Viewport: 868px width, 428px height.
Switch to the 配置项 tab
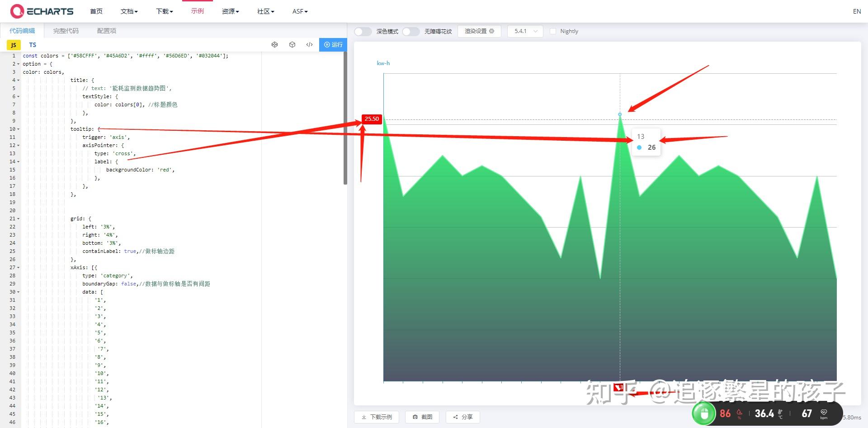(x=107, y=31)
